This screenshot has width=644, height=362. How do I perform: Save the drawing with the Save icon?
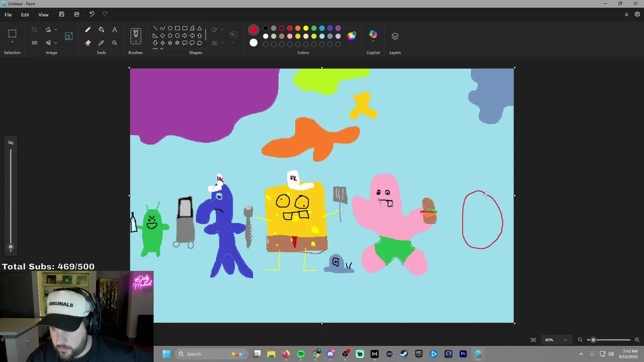click(61, 15)
